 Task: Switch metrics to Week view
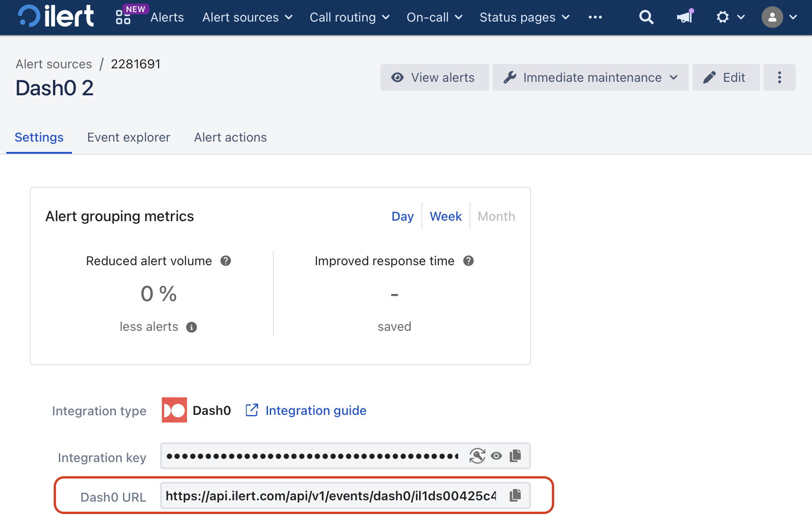(x=446, y=216)
